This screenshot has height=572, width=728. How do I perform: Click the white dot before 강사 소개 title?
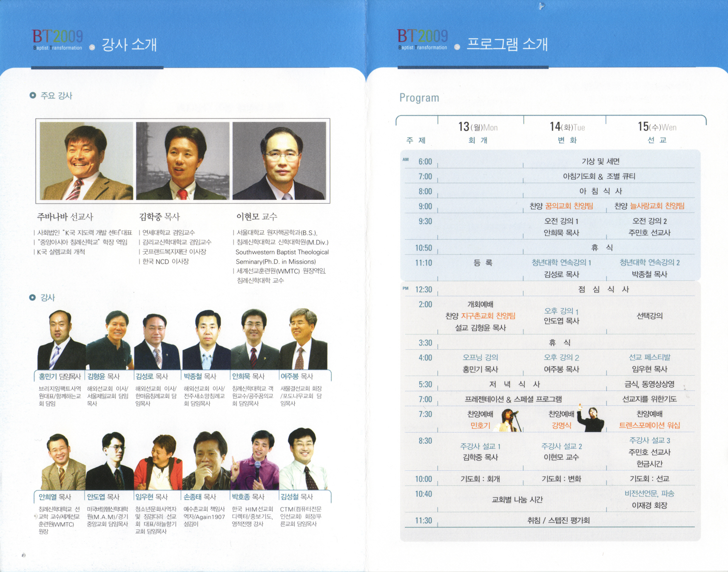pos(92,47)
